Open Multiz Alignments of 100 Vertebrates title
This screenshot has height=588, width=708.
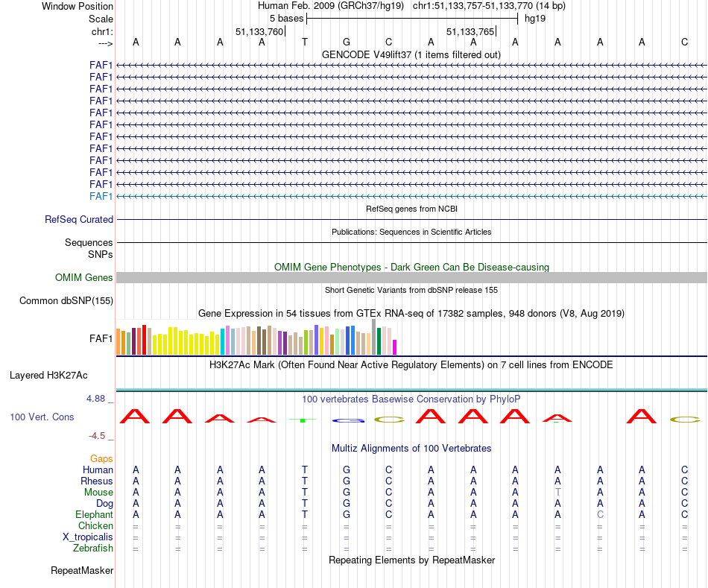(x=411, y=449)
